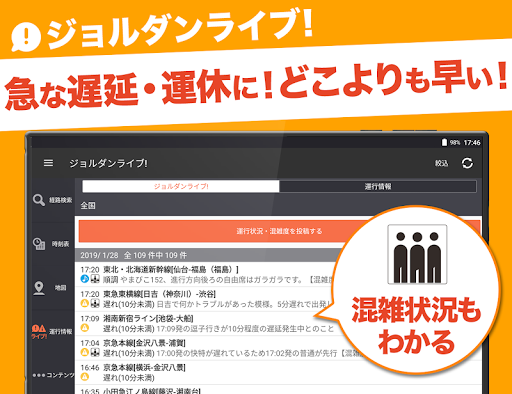Image resolution: width=512 pixels, height=394 pixels.
Task: Tap 絞込 filter button
Action: (x=441, y=163)
